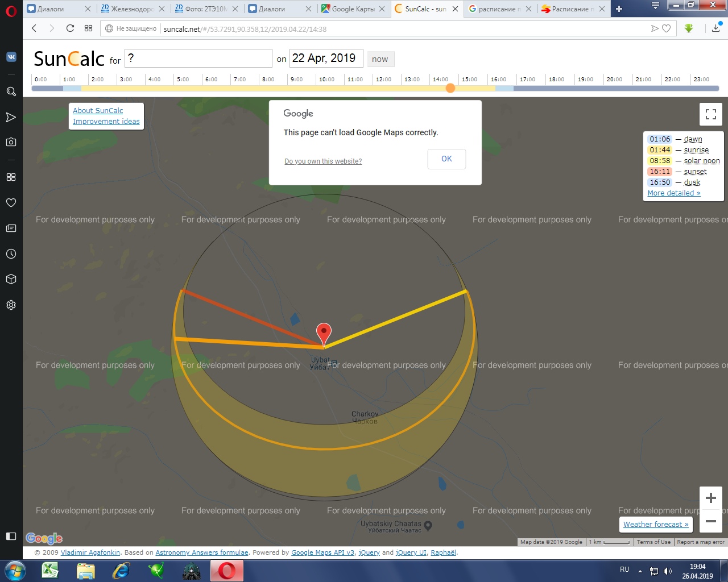This screenshot has width=728, height=582.
Task: Reload the page
Action: (x=70, y=28)
